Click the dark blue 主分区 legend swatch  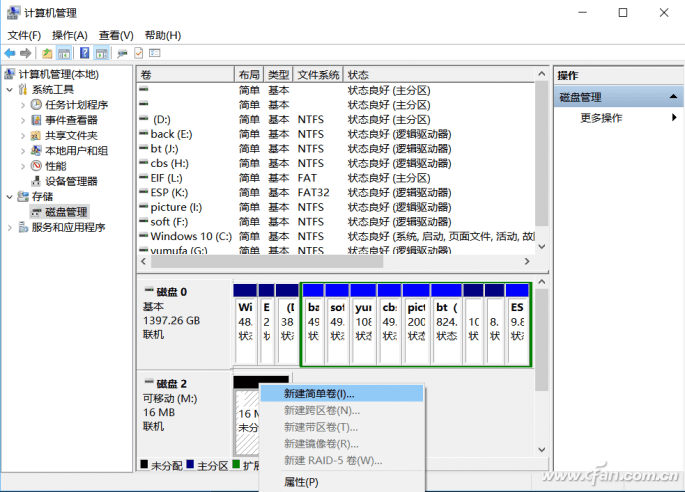tap(190, 464)
